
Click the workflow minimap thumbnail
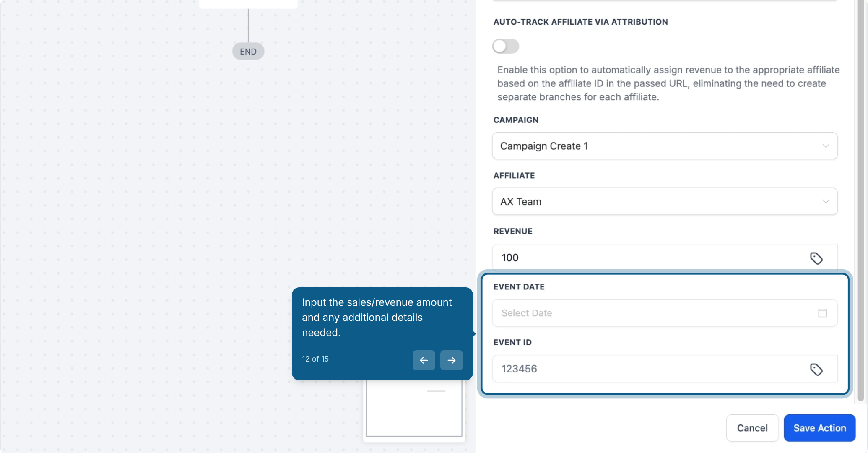coord(414,408)
